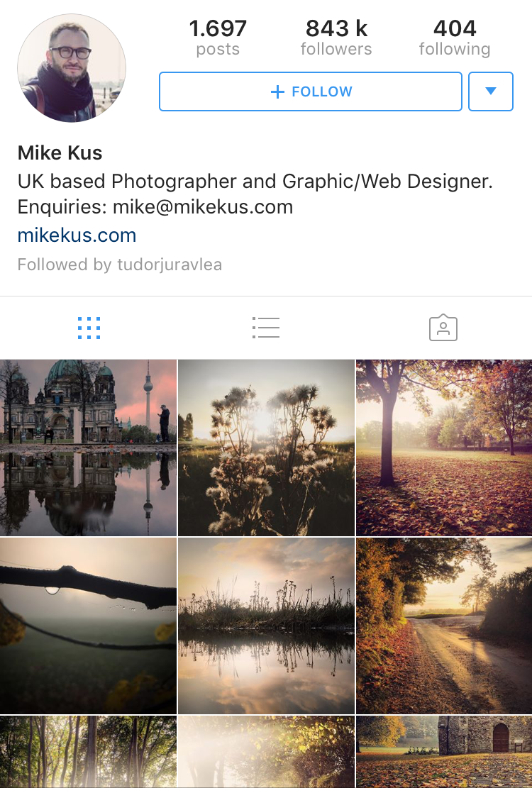This screenshot has height=788, width=532.
Task: Open the dropdown arrow beside Follow
Action: [491, 91]
